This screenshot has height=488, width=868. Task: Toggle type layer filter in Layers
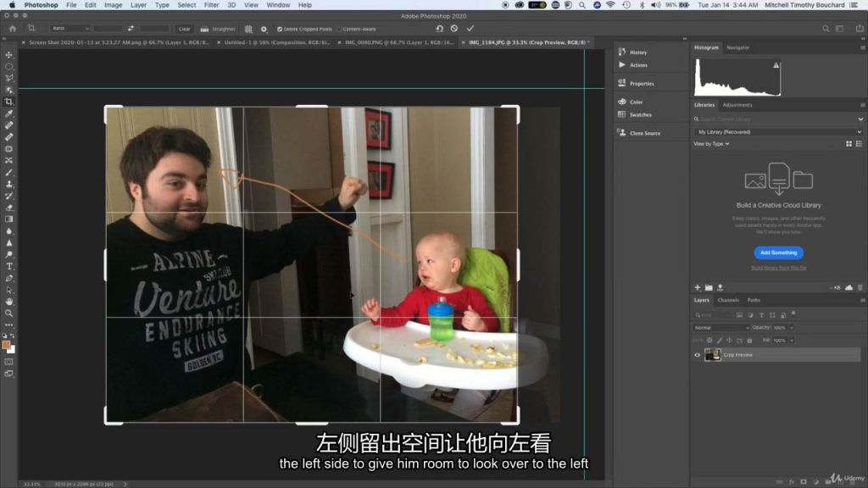[761, 315]
